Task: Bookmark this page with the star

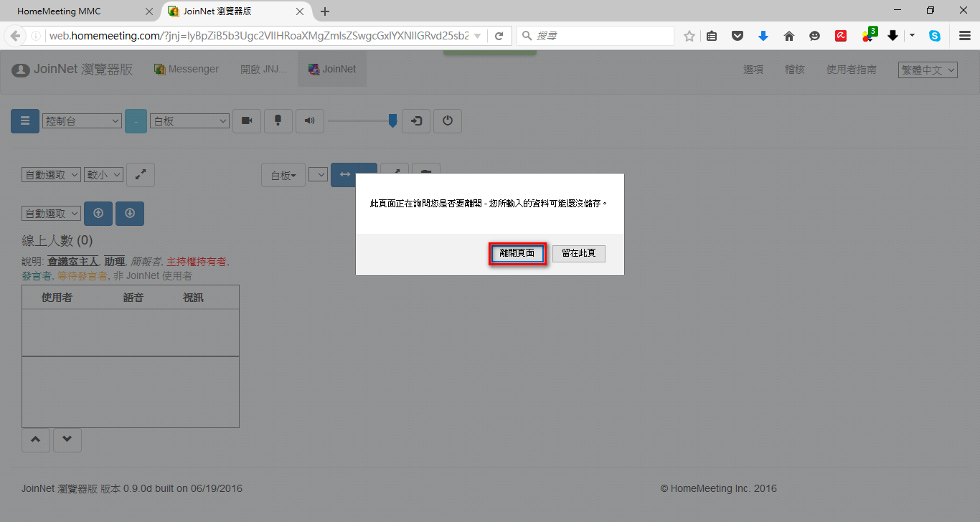Action: (689, 36)
